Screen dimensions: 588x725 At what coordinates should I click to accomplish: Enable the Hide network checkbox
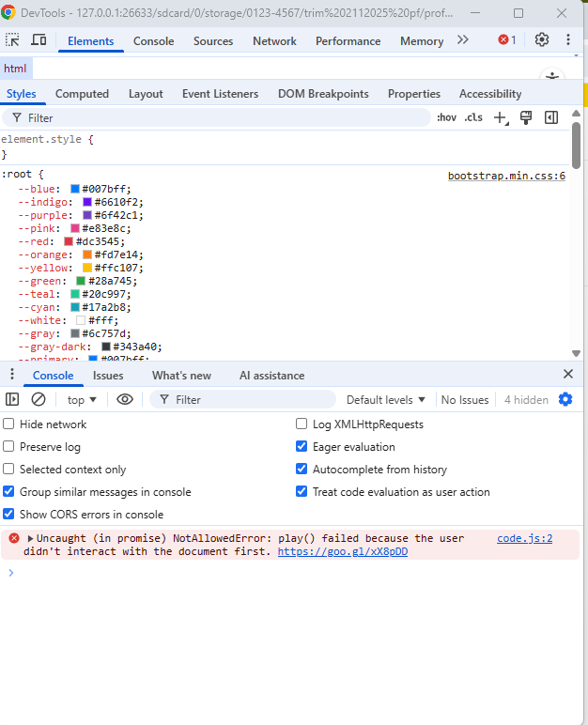9,424
